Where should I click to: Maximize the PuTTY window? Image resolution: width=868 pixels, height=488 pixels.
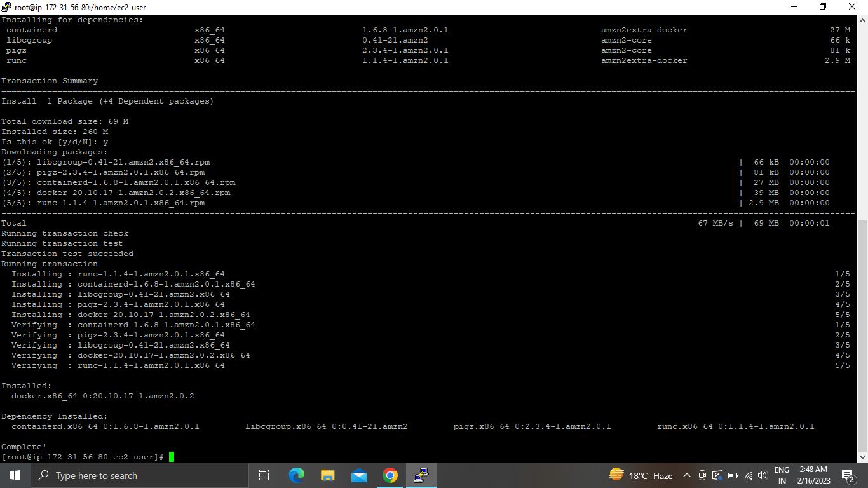[823, 6]
